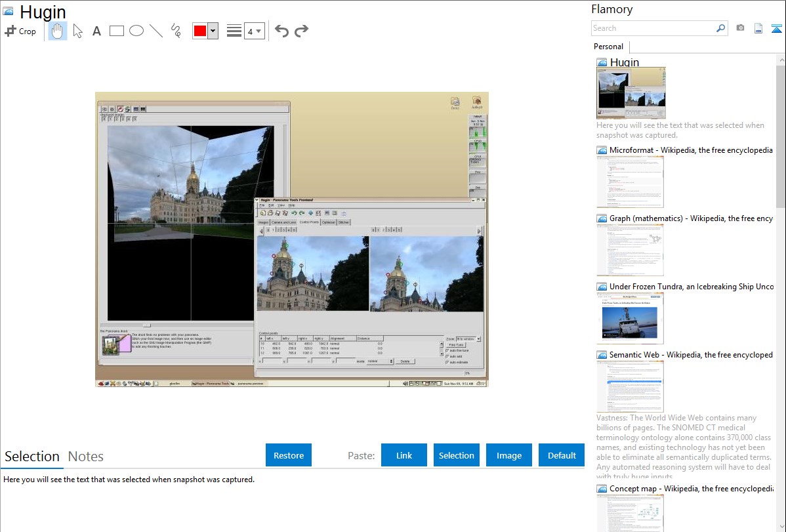Click the document page icon
The image size is (786, 532).
tap(758, 28)
